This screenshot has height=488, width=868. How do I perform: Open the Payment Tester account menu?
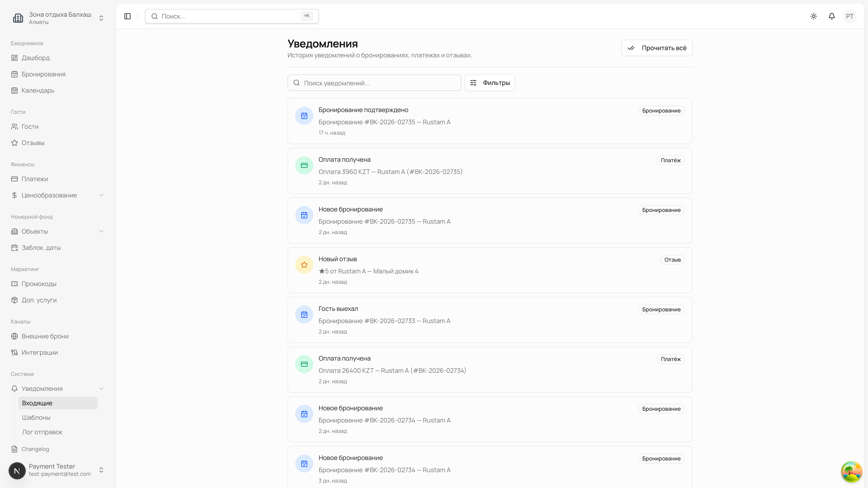pos(57,470)
